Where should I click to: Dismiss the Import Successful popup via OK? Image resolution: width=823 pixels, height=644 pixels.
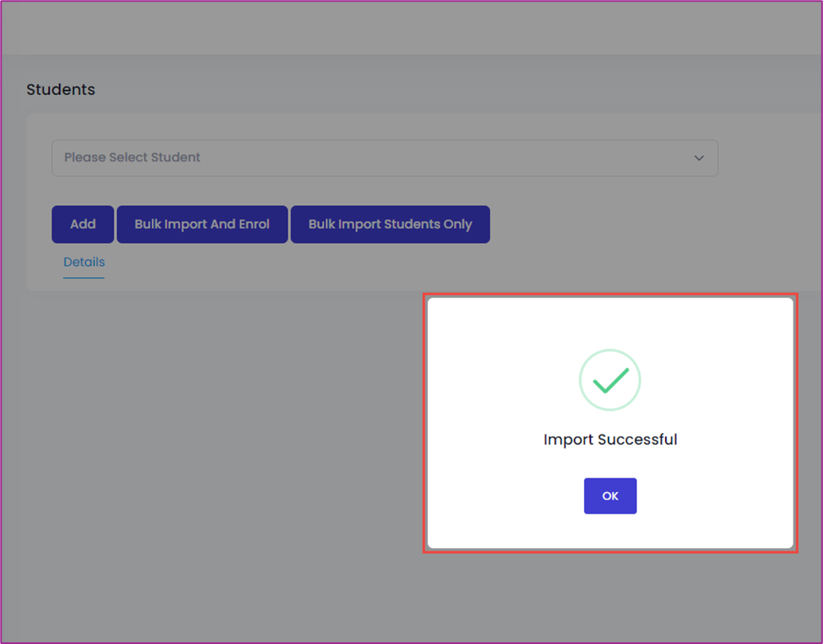610,495
